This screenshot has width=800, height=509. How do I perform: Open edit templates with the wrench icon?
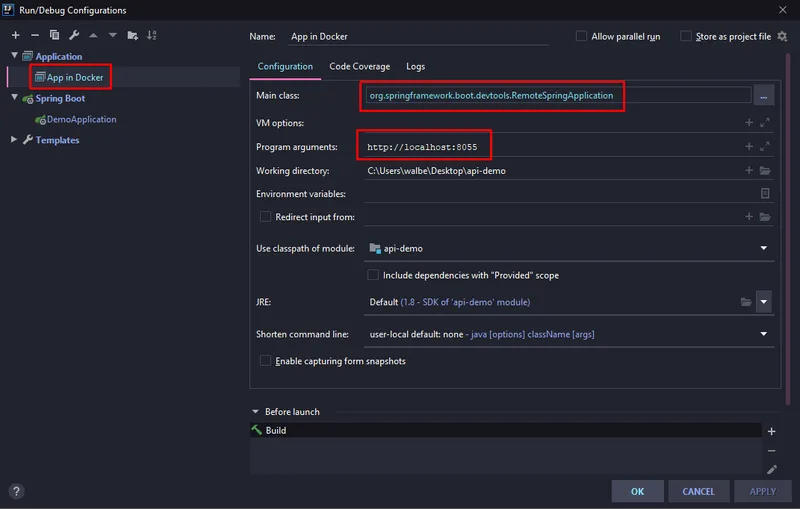pos(74,35)
